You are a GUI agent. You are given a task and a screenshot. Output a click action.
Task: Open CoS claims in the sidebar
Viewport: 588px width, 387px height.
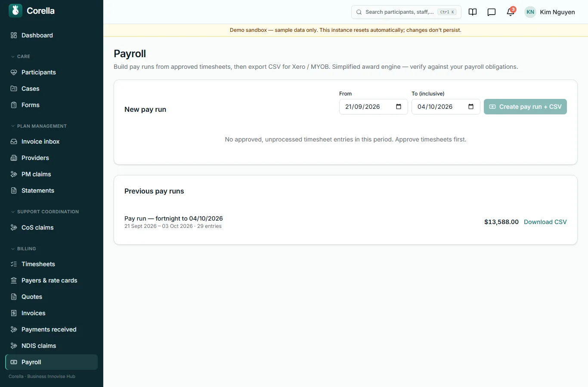52,227
